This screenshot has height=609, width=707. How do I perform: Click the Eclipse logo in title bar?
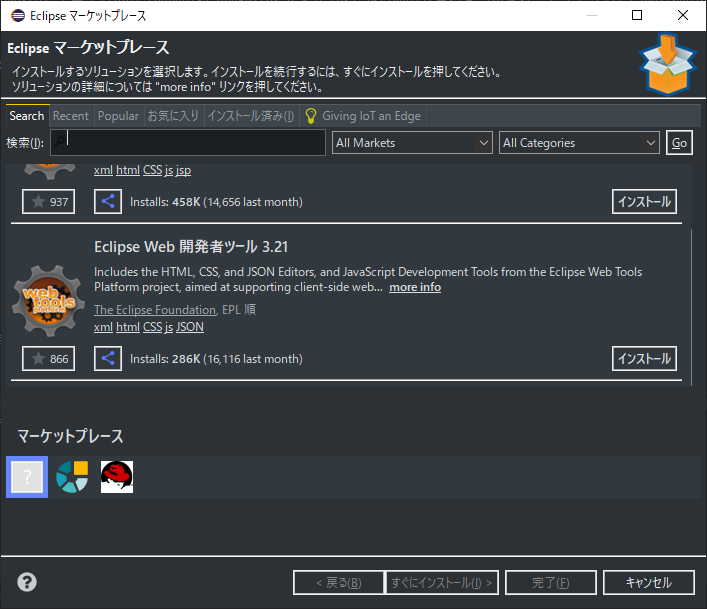18,15
